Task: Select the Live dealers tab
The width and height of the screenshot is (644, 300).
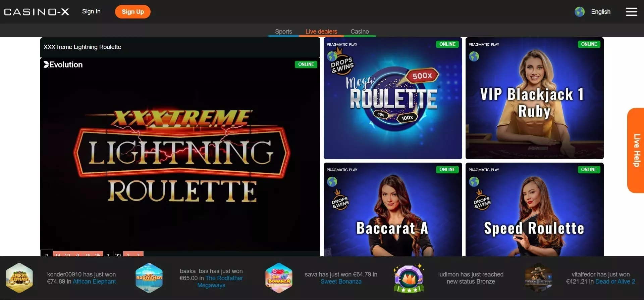Action: click(321, 31)
